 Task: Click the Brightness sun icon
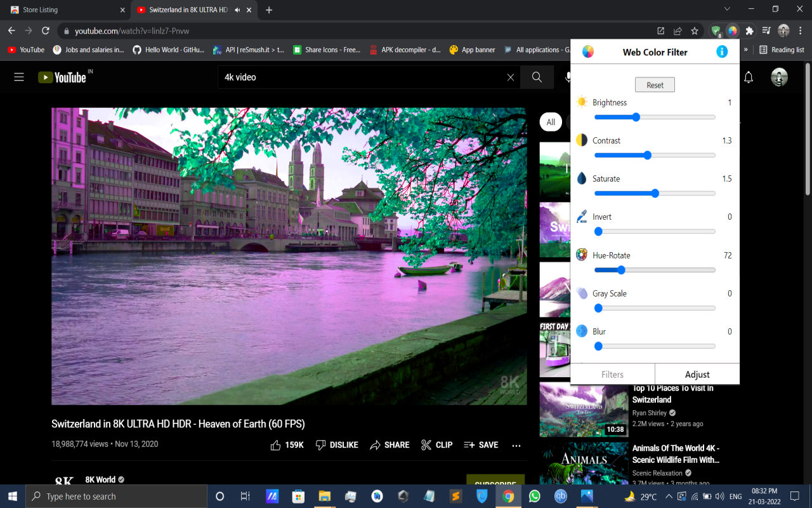[581, 102]
